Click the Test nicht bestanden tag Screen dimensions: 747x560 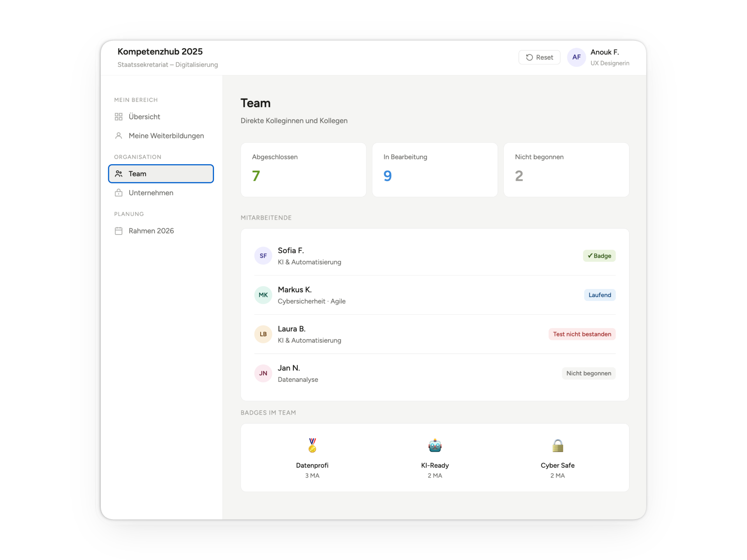(582, 334)
